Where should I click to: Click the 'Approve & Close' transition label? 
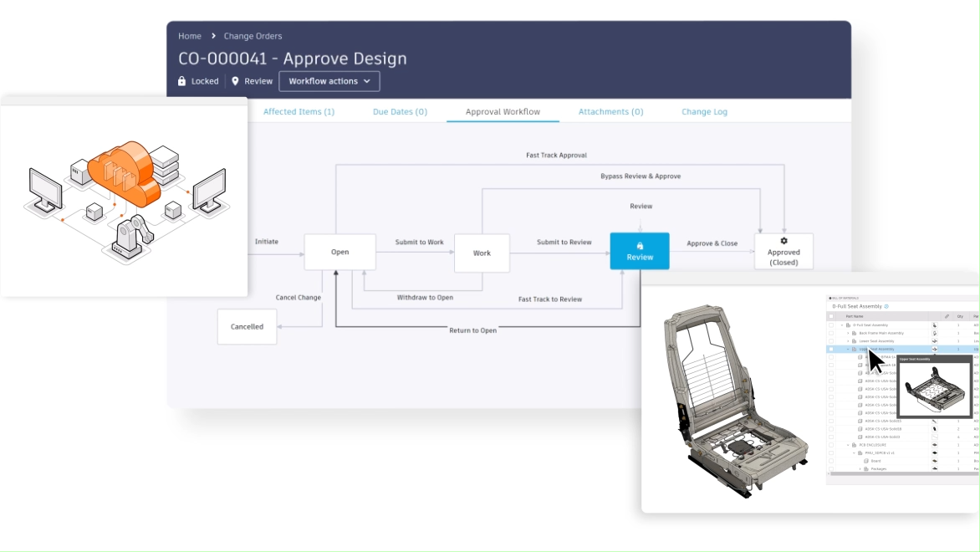point(712,243)
